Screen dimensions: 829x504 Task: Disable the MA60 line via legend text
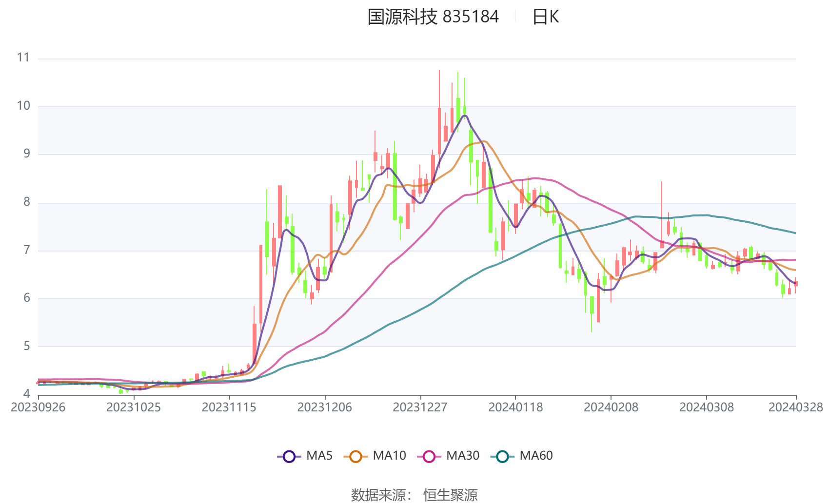pos(536,456)
